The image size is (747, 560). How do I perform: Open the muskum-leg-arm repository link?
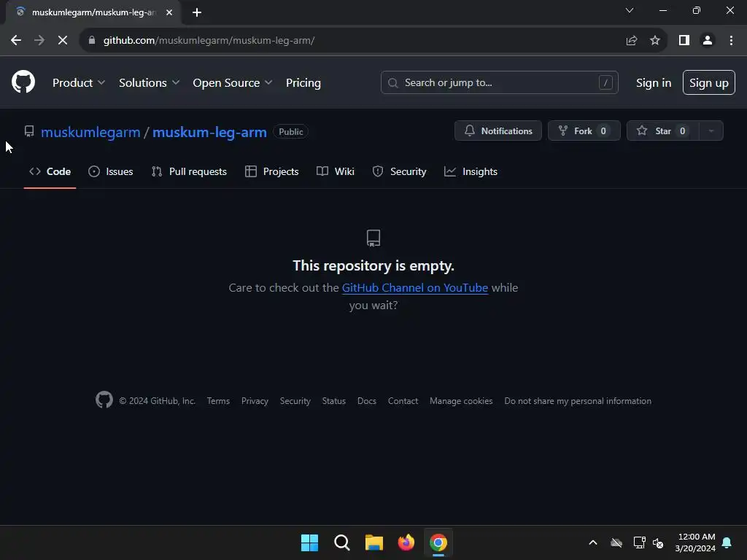[x=209, y=132]
